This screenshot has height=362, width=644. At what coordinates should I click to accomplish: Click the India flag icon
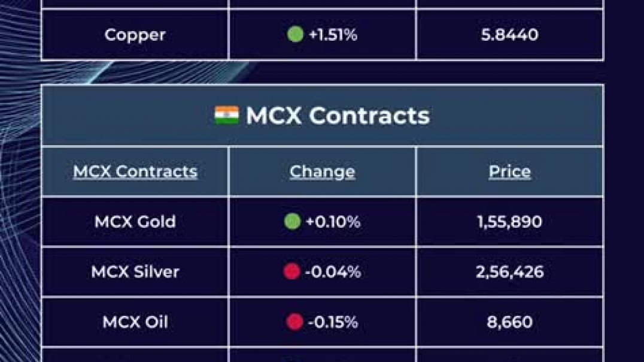pos(227,115)
